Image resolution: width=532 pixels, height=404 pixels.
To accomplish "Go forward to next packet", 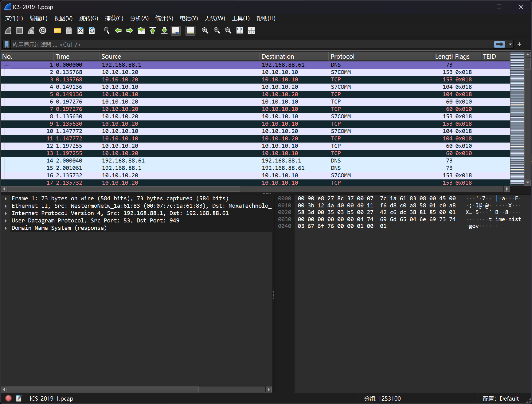I will click(130, 30).
